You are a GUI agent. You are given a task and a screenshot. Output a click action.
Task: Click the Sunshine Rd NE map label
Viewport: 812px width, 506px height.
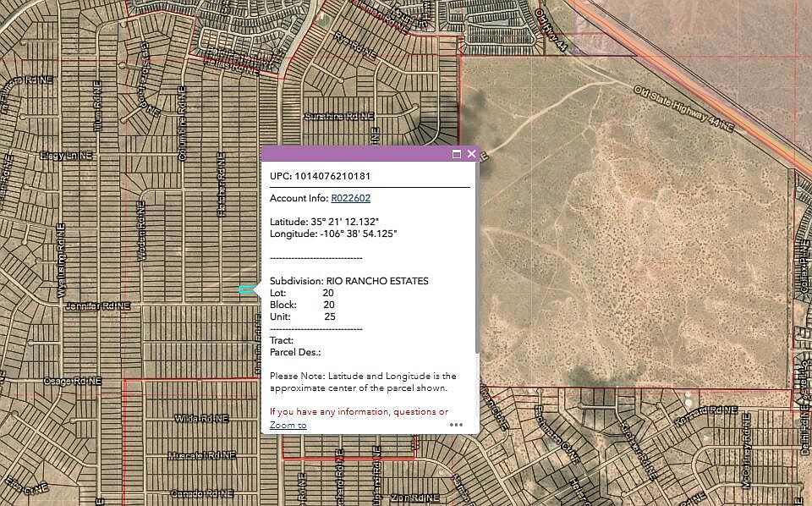tap(339, 117)
